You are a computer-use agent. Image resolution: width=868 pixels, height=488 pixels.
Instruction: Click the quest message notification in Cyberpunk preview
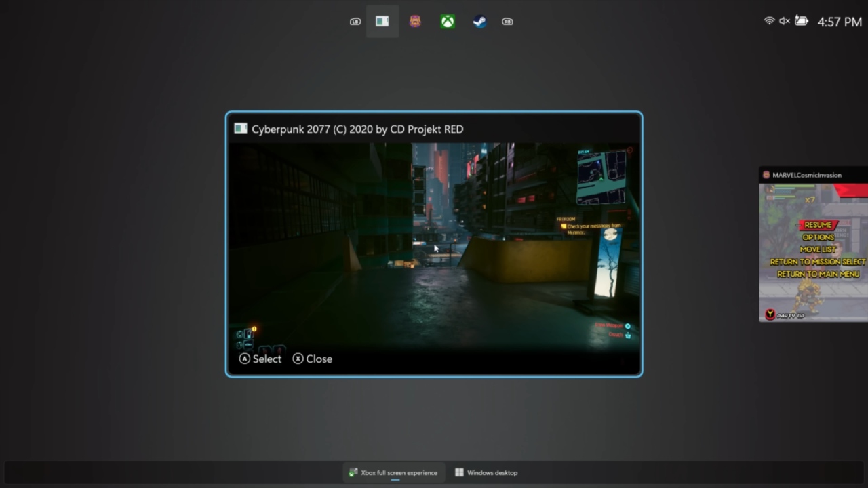590,227
